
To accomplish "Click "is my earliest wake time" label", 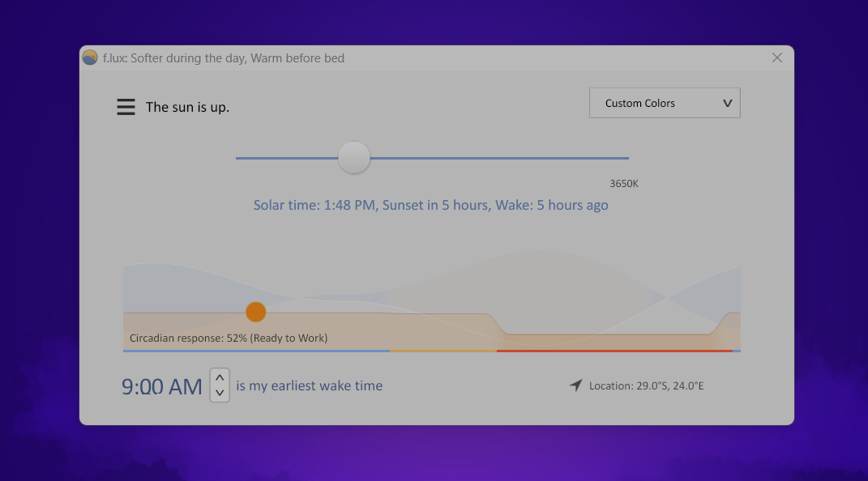I will click(309, 386).
